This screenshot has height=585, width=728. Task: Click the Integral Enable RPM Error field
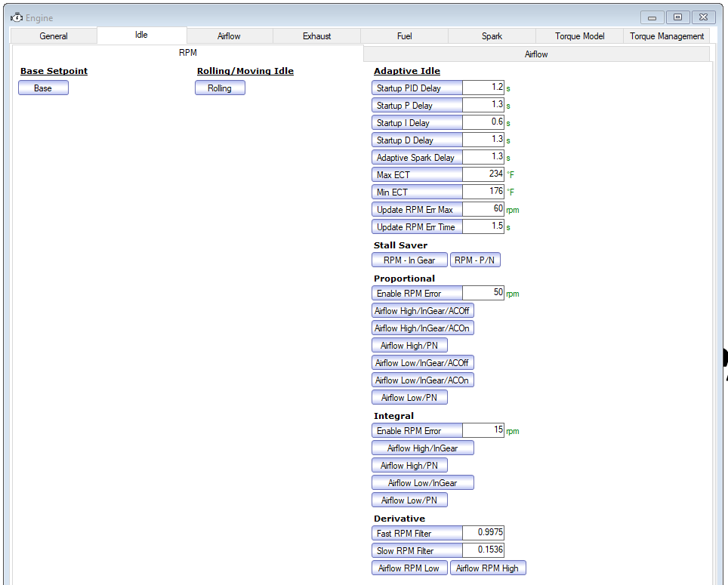[483, 430]
